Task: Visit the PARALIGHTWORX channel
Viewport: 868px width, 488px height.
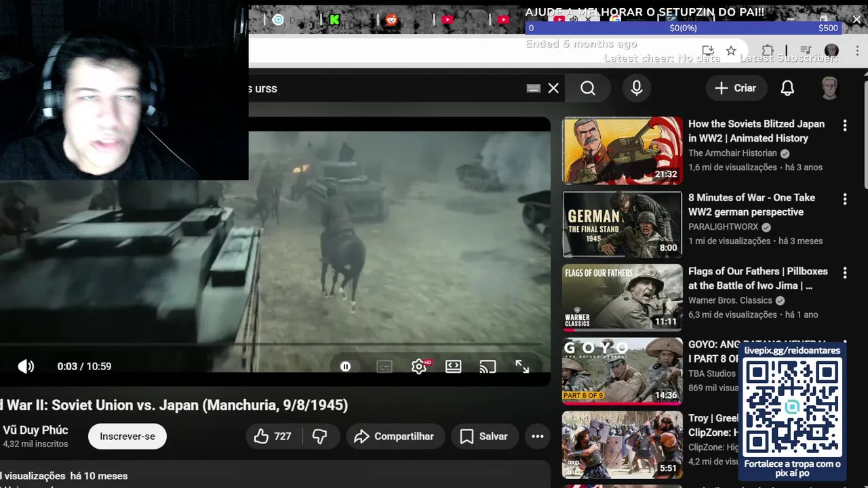Action: tap(723, 227)
